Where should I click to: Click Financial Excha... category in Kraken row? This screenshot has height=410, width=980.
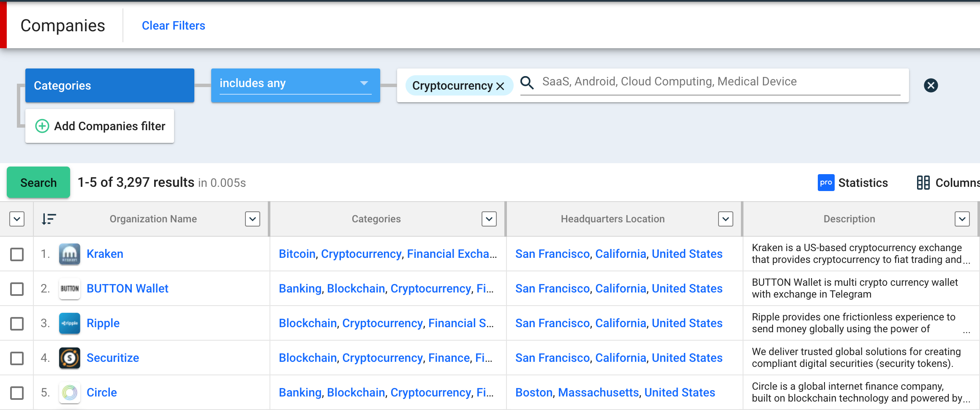[x=452, y=254]
